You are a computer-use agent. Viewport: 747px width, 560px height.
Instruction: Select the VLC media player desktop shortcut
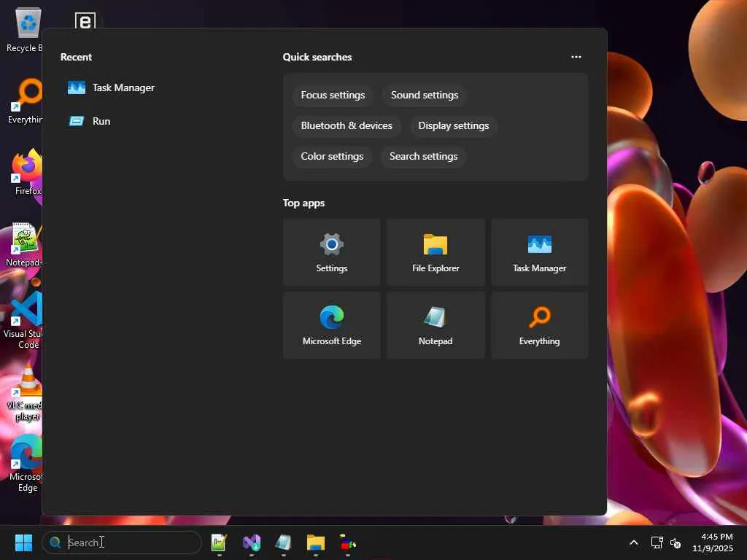25,392
